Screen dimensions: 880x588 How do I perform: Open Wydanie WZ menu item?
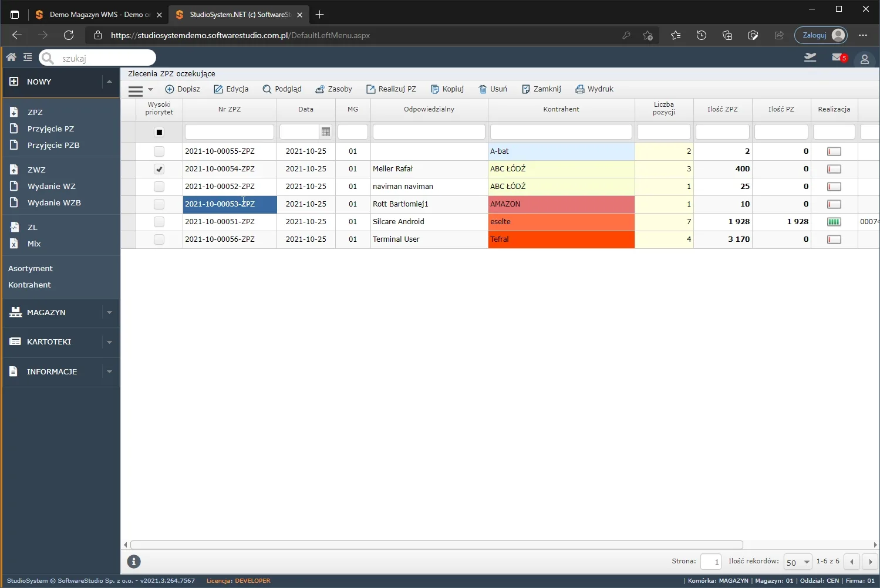52,186
